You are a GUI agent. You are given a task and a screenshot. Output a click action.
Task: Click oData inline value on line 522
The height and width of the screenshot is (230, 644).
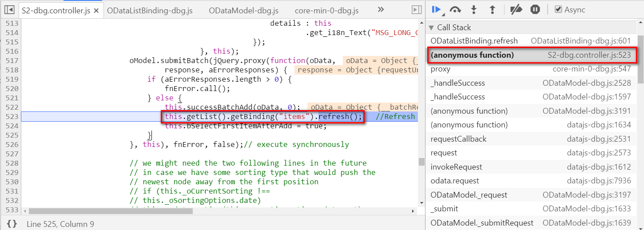363,107
